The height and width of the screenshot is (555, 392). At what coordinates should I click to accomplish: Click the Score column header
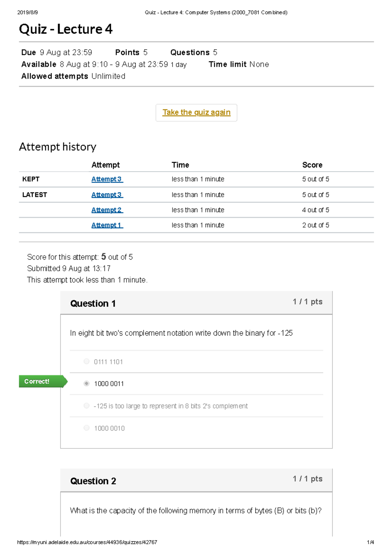[312, 165]
